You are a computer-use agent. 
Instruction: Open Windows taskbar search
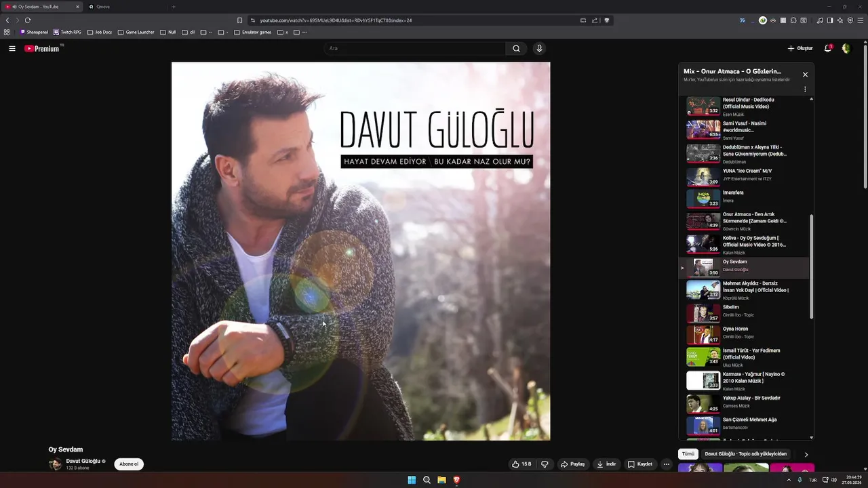tap(427, 480)
